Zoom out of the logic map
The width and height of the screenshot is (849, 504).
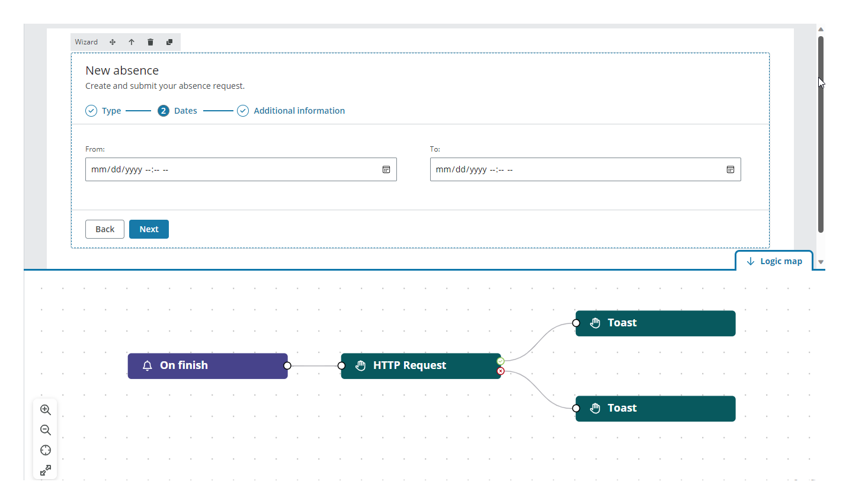46,430
